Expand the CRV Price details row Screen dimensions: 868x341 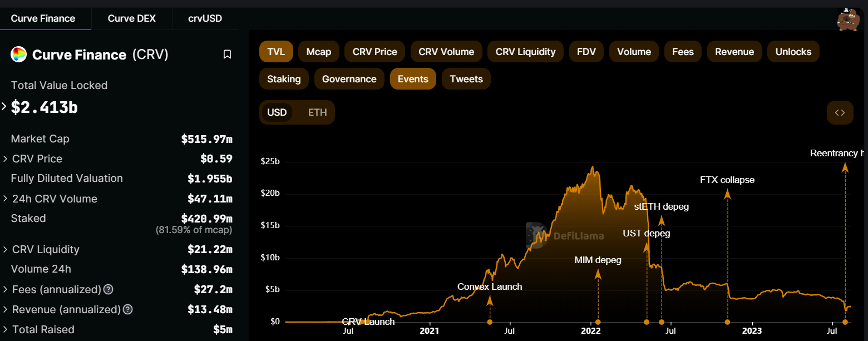tap(5, 159)
